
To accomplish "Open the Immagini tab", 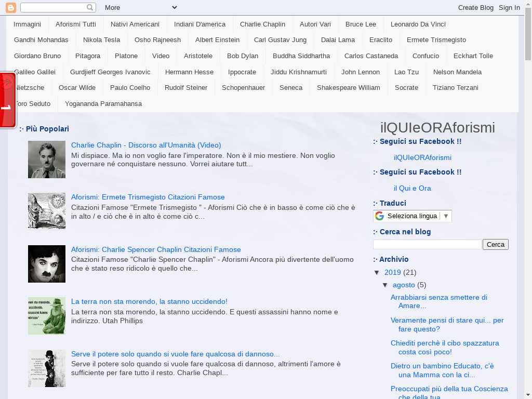I will [x=27, y=24].
